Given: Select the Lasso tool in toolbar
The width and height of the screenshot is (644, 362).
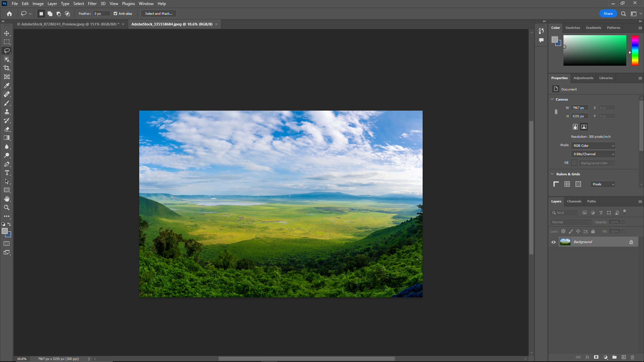Looking at the screenshot, I should 7,51.
